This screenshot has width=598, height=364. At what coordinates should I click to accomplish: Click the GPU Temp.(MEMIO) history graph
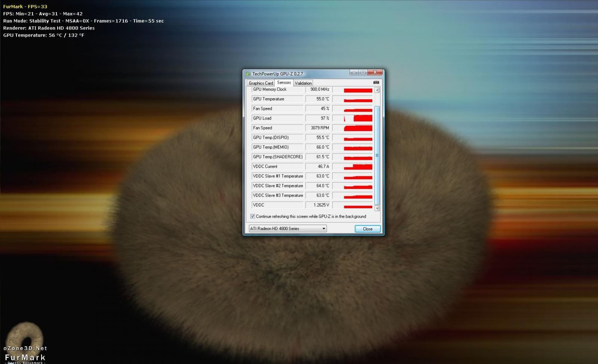352,147
